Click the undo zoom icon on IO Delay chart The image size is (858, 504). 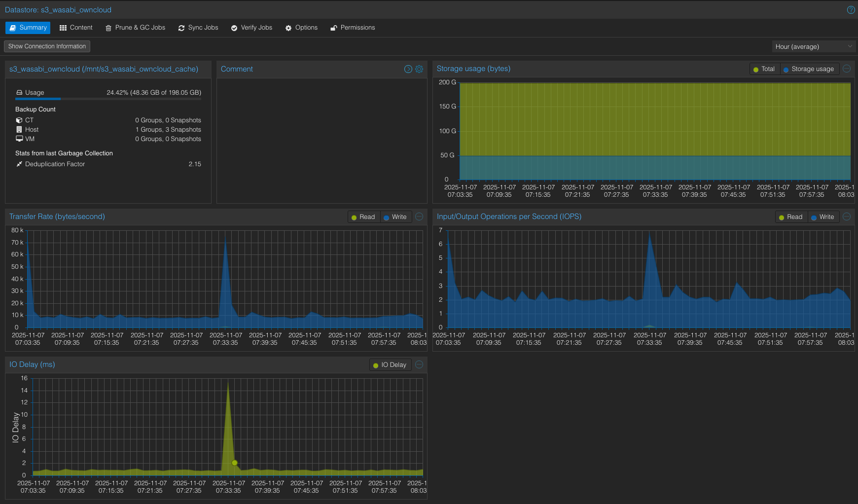[x=419, y=364]
